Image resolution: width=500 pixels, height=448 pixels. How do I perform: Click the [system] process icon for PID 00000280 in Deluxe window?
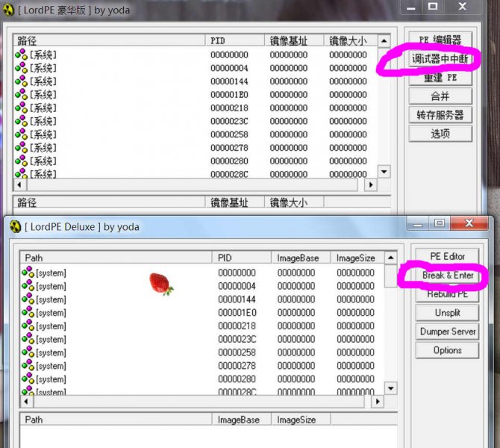tap(28, 379)
